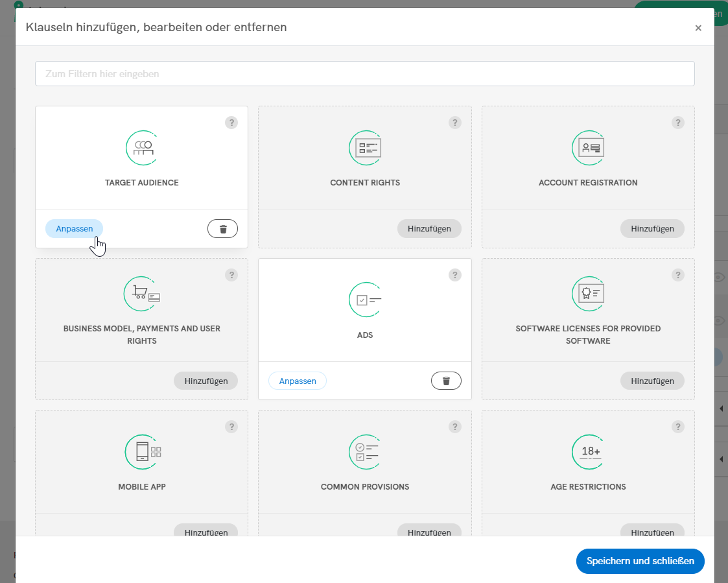
Task: Open help question mark for Software Licenses
Action: [x=678, y=275]
